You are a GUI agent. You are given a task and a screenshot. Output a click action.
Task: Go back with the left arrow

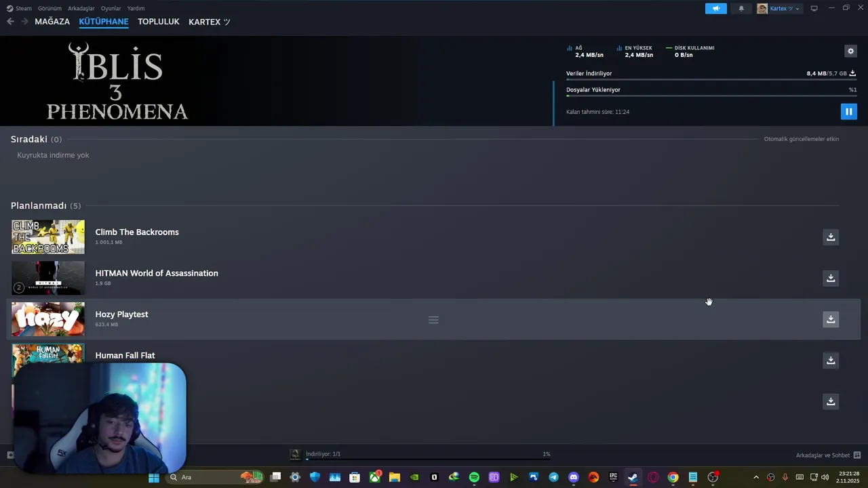pos(10,22)
